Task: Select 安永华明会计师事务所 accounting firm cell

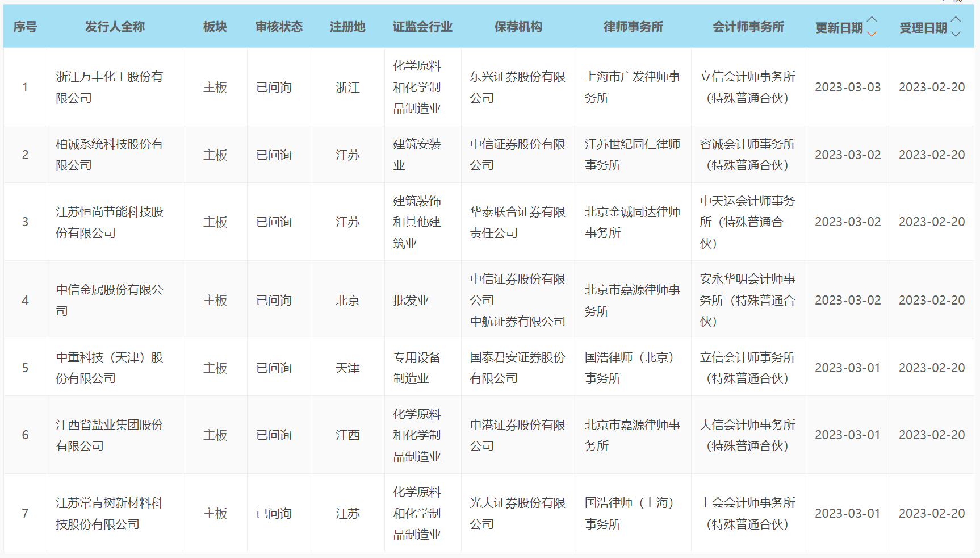Action: click(748, 300)
